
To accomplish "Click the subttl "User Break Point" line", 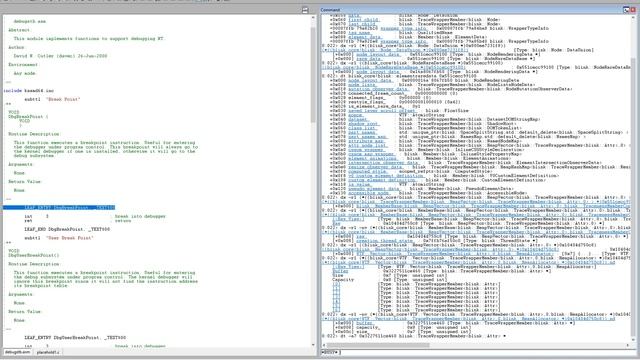I will (x=59, y=238).
